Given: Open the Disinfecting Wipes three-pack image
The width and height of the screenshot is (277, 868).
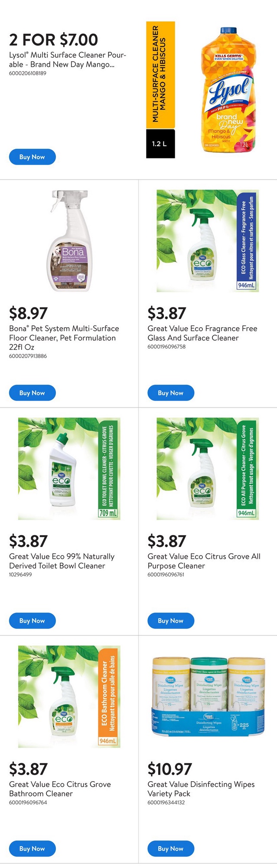Looking at the screenshot, I should click(x=208, y=697).
